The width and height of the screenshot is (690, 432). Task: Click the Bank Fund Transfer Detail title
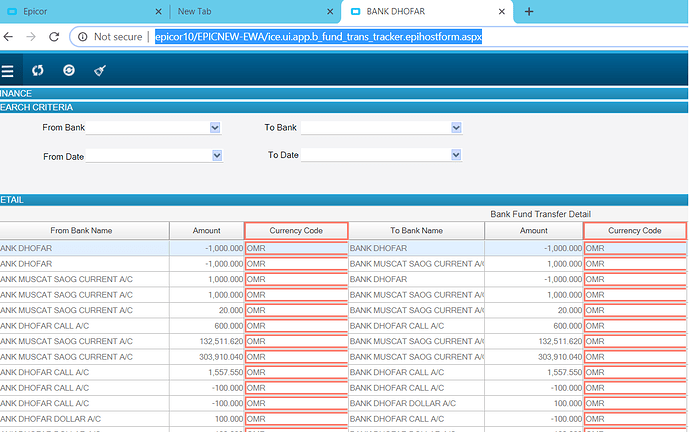coord(540,214)
